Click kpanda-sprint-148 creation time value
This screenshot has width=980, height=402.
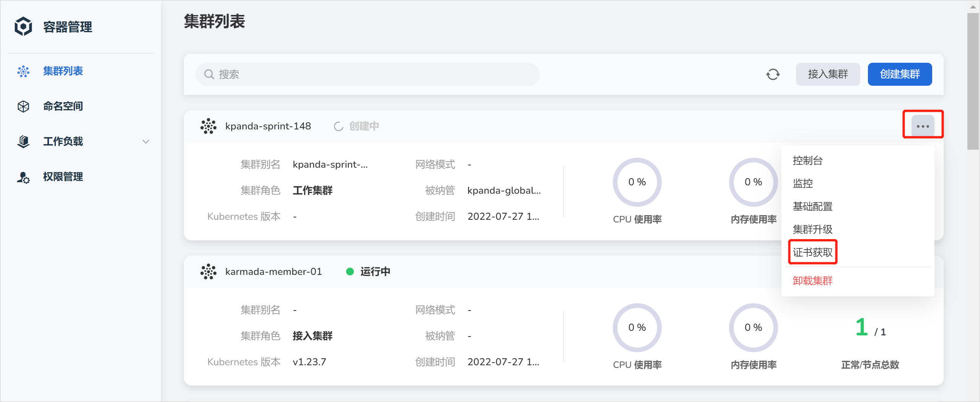coord(503,216)
